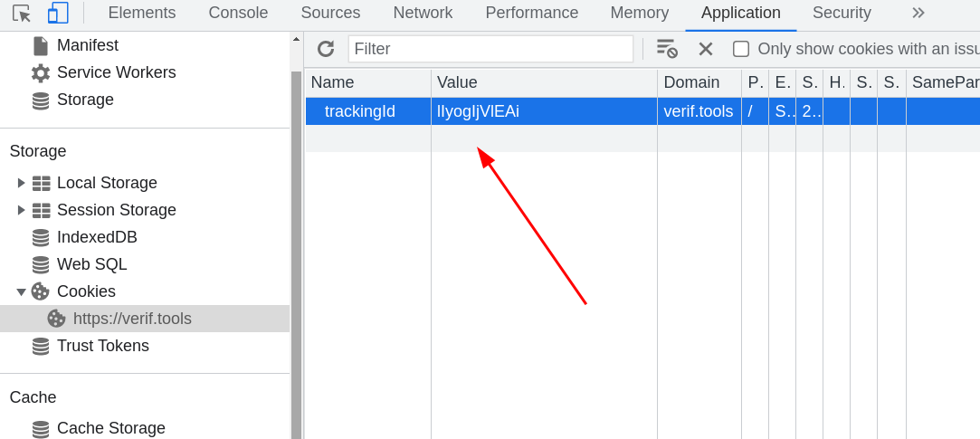
Task: Click the clear all cookies icon
Action: 666,49
